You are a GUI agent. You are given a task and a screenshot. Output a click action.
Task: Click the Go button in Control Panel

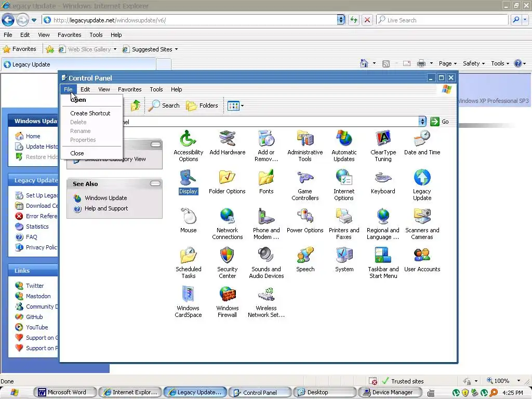tap(440, 122)
